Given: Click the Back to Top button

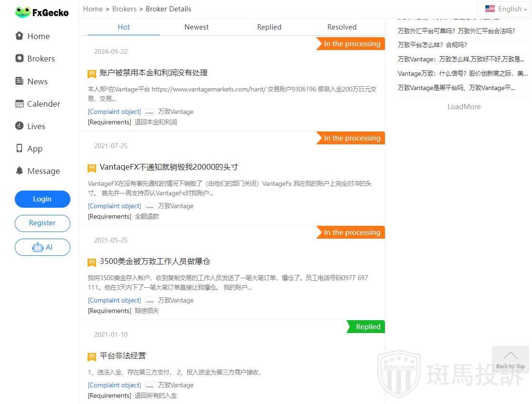Looking at the screenshot, I should point(510,359).
